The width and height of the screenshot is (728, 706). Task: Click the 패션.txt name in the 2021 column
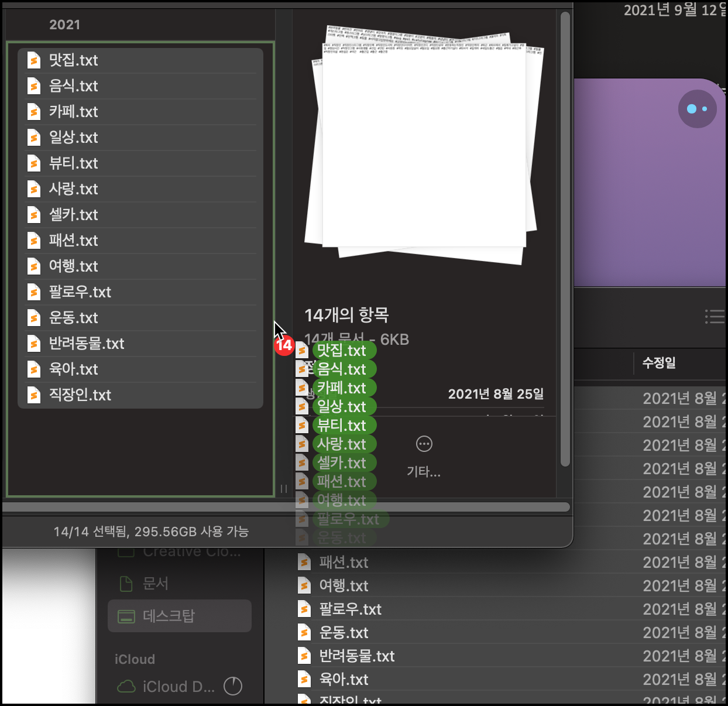pos(73,241)
